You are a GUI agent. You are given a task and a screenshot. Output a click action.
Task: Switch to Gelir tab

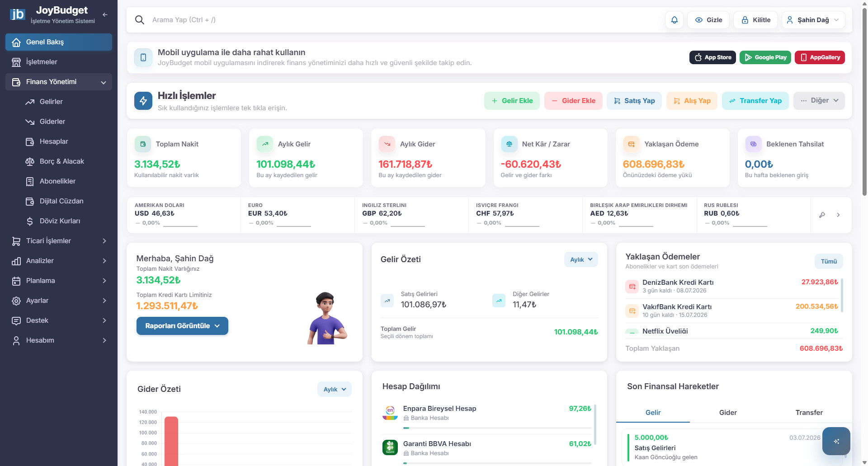(x=653, y=413)
